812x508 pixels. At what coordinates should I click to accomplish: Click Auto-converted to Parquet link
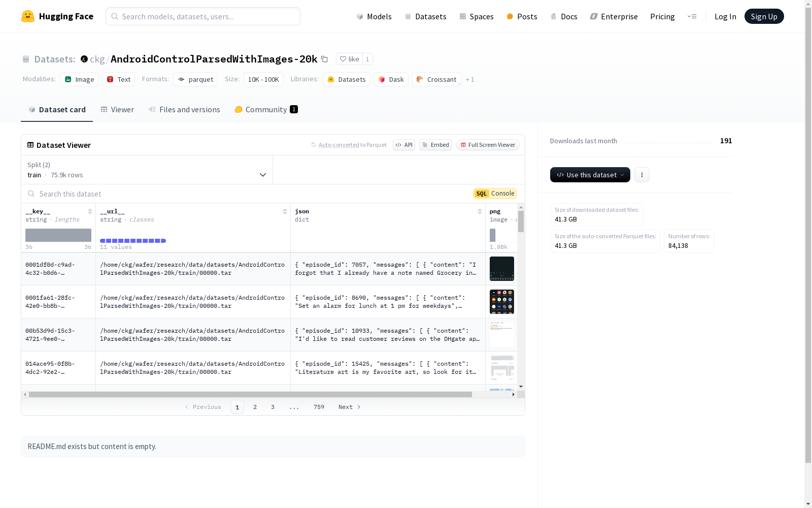pyautogui.click(x=352, y=145)
